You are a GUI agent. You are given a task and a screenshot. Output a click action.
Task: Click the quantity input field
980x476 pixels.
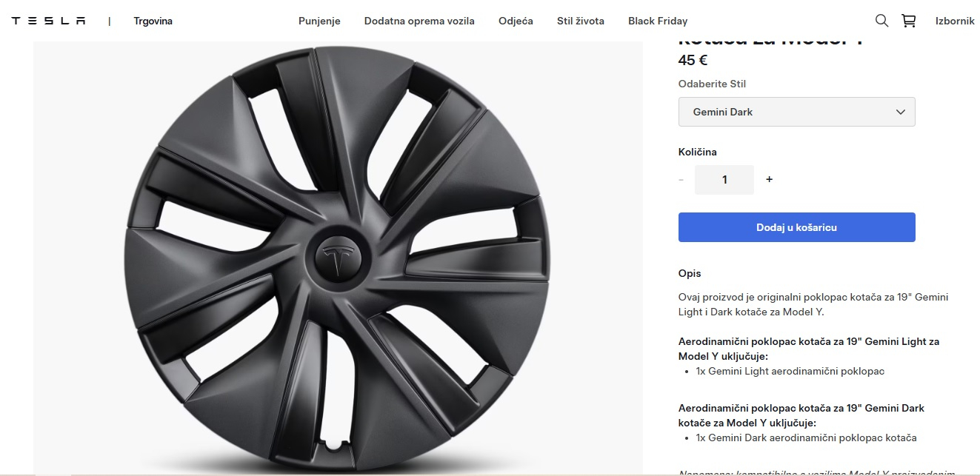coord(724,179)
